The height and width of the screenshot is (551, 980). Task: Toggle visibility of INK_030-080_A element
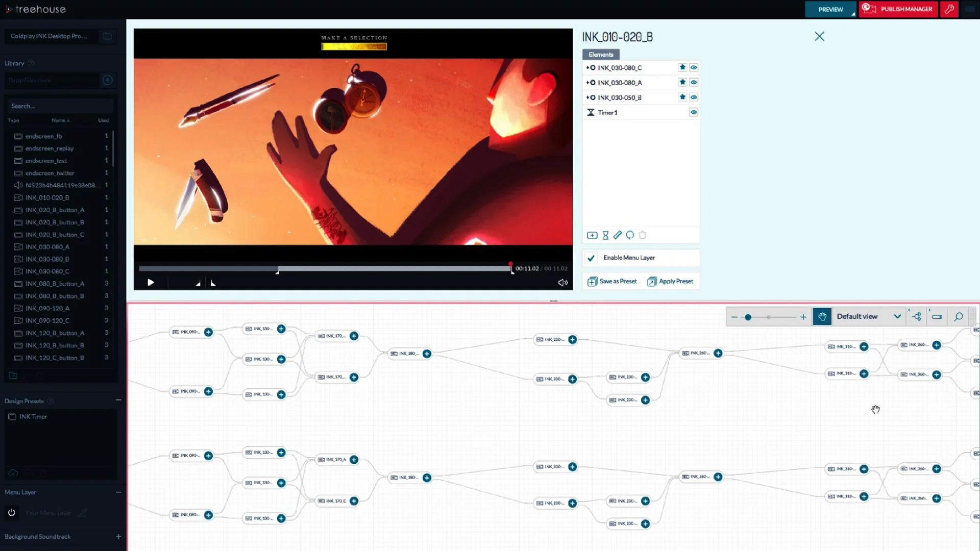694,82
